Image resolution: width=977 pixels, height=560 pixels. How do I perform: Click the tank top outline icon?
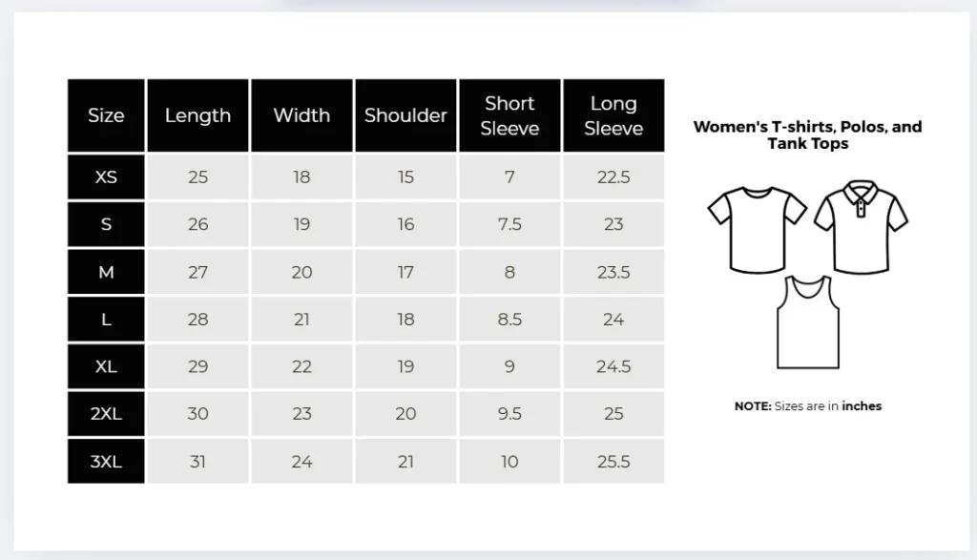807,322
